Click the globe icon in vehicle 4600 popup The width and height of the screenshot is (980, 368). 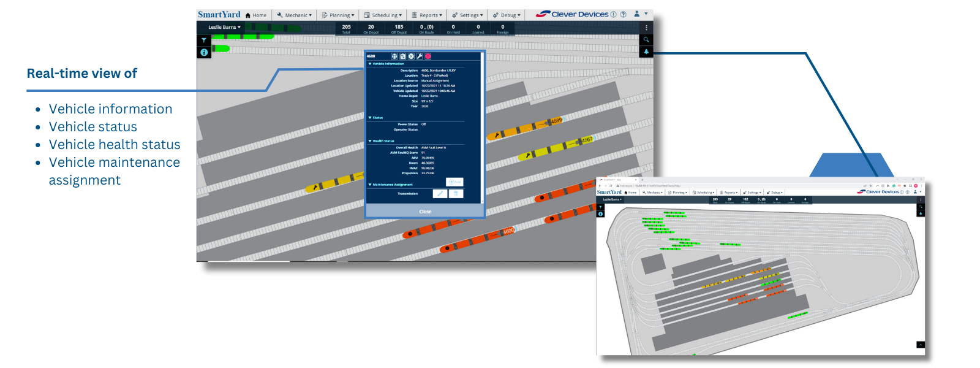coord(394,56)
